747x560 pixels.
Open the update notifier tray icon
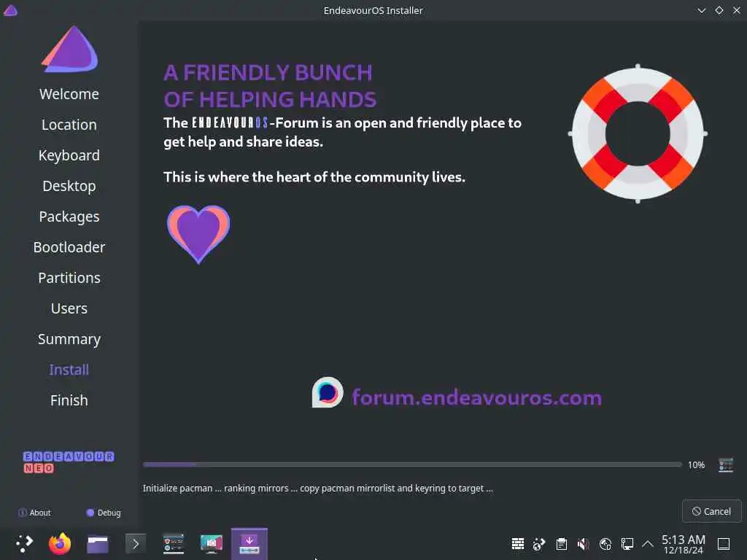539,543
